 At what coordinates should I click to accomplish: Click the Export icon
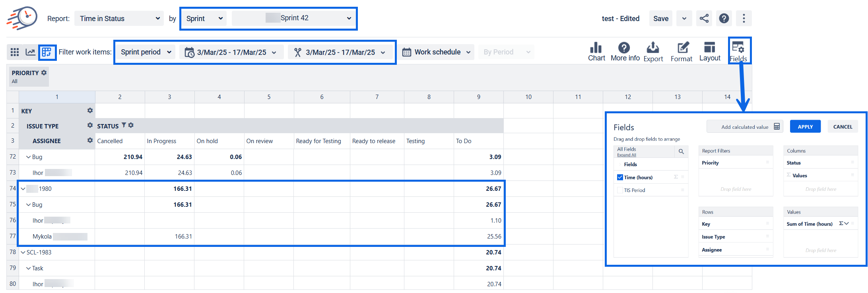tap(653, 52)
